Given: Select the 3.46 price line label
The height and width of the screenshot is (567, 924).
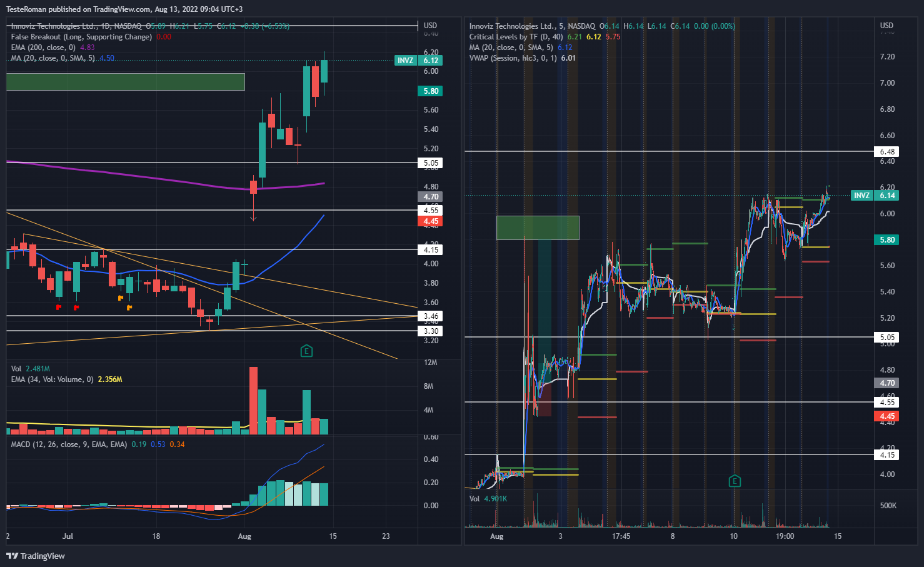Looking at the screenshot, I should 430,316.
